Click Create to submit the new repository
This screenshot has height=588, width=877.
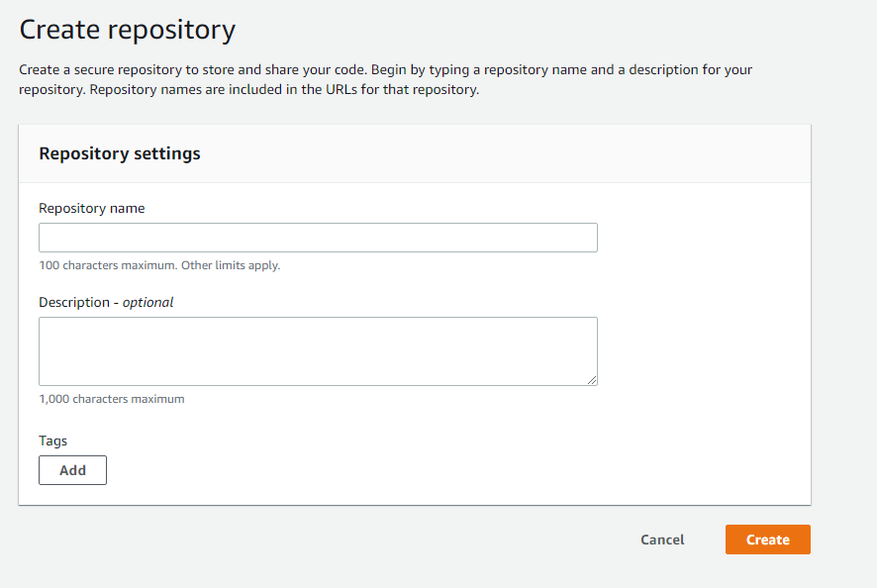pos(767,539)
